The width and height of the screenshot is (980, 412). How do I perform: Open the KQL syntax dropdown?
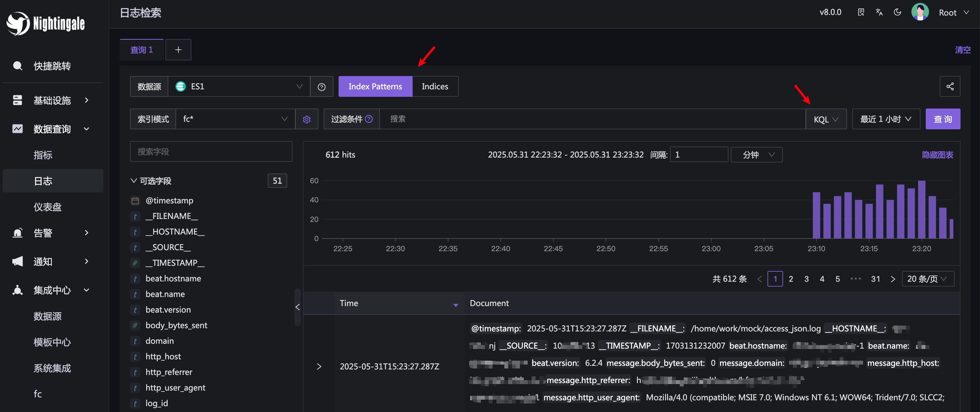point(826,119)
